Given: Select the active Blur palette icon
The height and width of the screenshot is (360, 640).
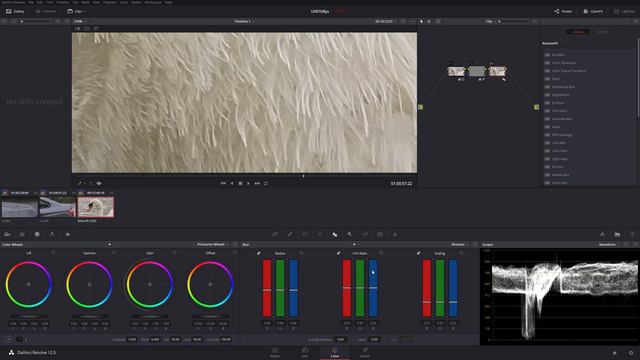Looking at the screenshot, I should [335, 234].
